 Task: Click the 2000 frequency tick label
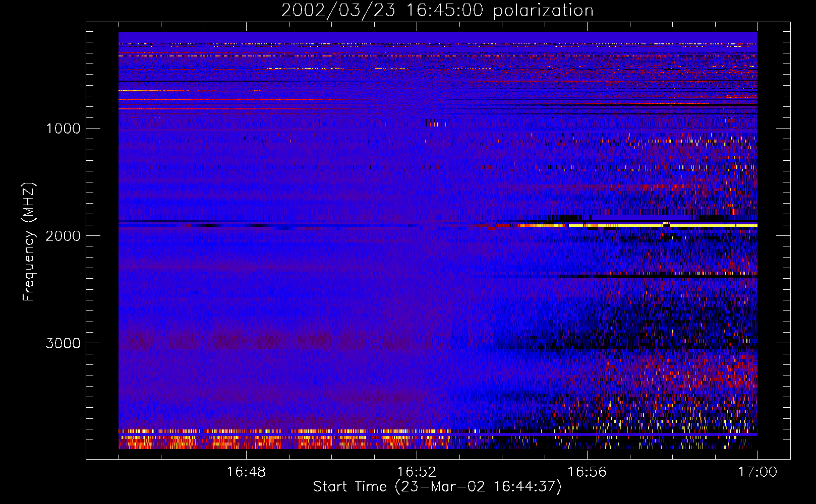(63, 236)
